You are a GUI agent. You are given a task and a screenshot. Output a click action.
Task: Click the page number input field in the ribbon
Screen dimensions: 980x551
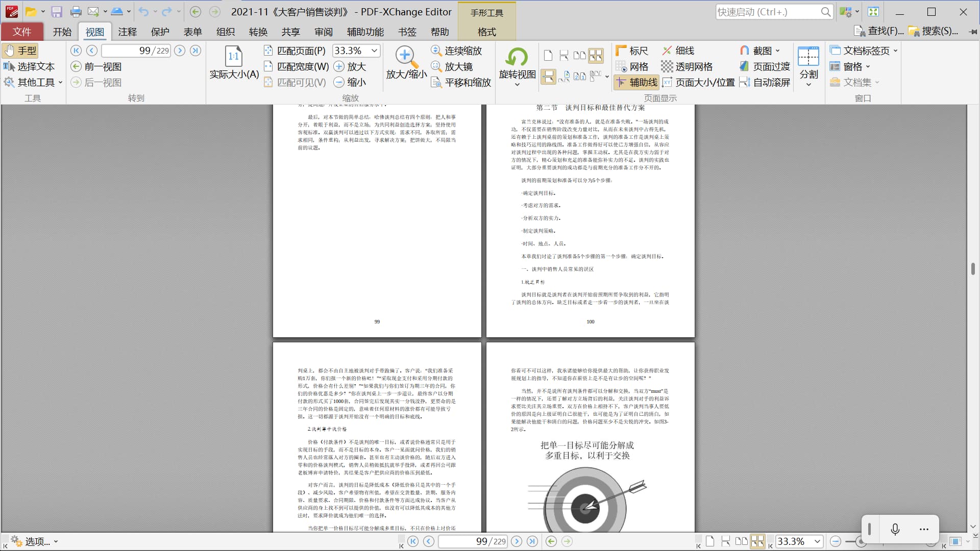pyautogui.click(x=136, y=51)
